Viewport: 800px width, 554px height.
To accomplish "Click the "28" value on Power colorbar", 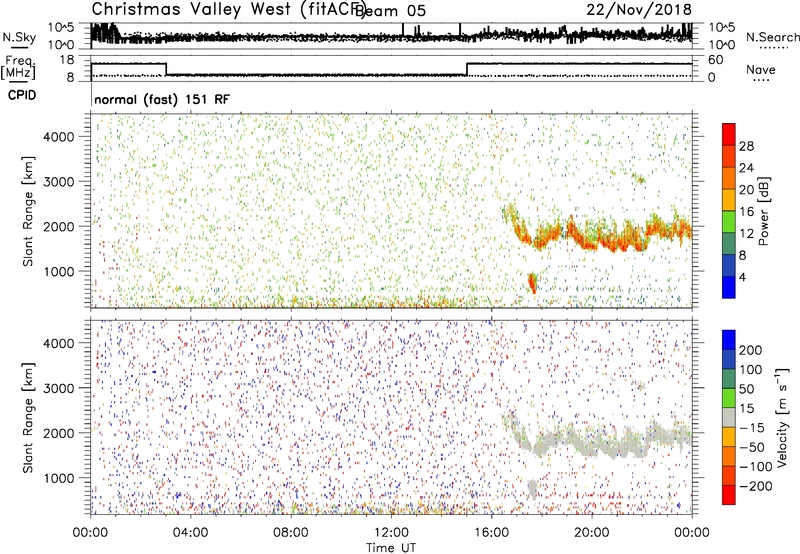I will (746, 146).
